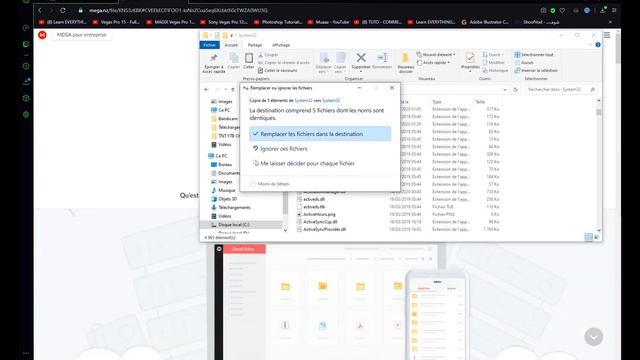Switch to the Partage tab
640x360 pixels.
(x=255, y=45)
